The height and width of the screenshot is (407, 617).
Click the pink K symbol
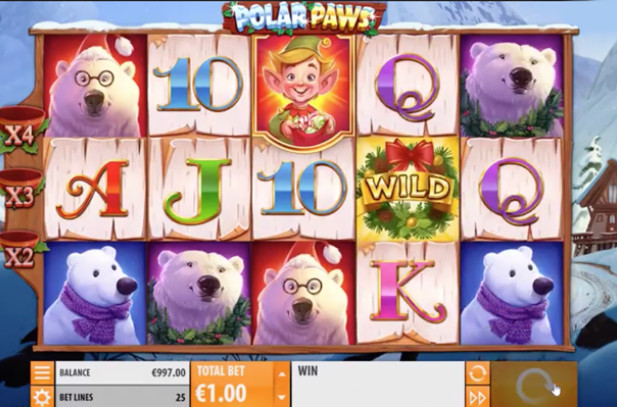tap(408, 292)
